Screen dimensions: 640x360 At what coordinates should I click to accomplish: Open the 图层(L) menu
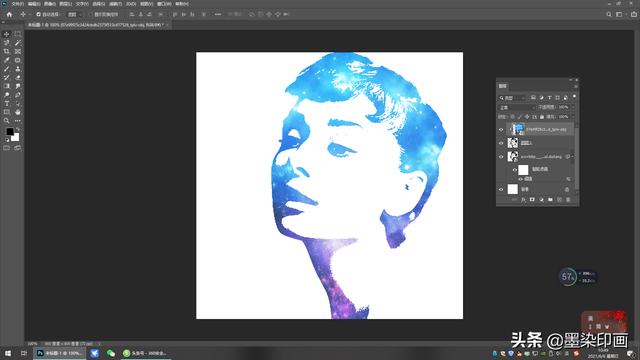coord(66,4)
